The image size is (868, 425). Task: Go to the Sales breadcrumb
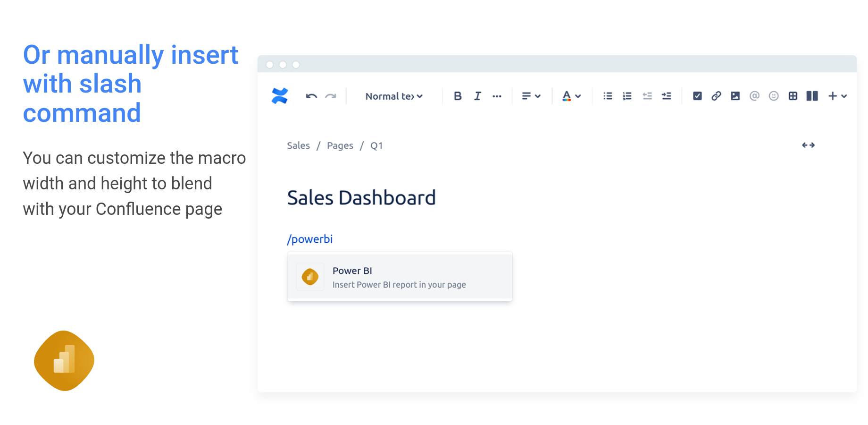coord(299,145)
